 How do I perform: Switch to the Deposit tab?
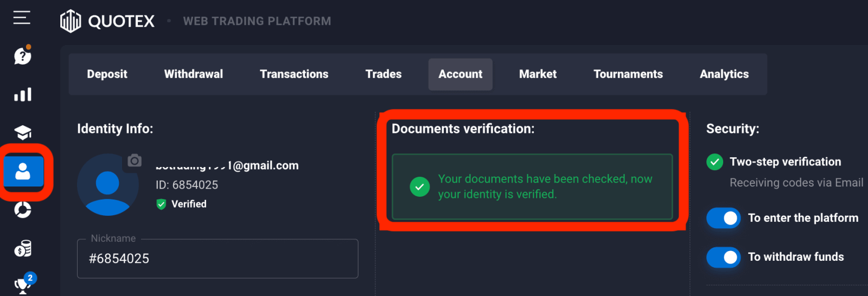(107, 74)
